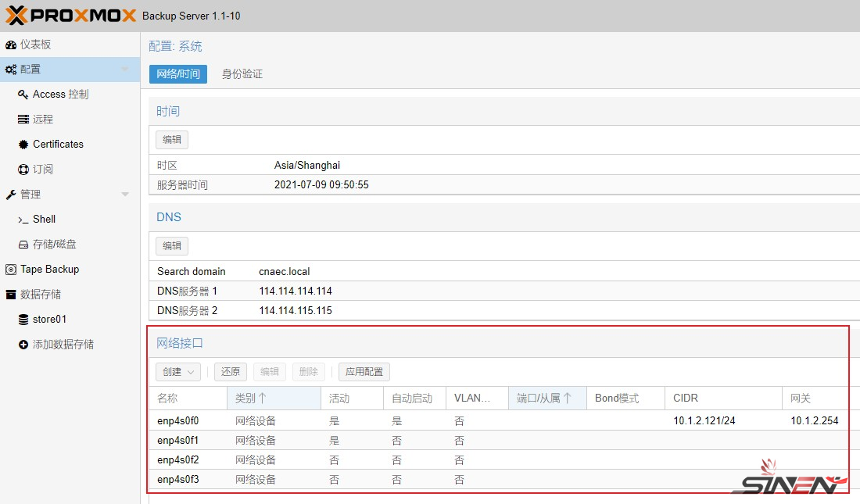Sort by the 端口/从属 column header
This screenshot has height=504, width=860.
pos(547,399)
